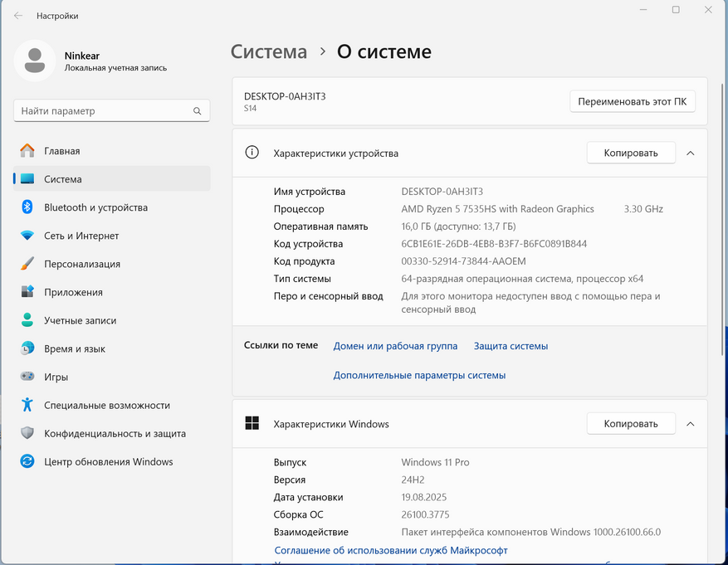Collapse the device specifications section

point(690,153)
